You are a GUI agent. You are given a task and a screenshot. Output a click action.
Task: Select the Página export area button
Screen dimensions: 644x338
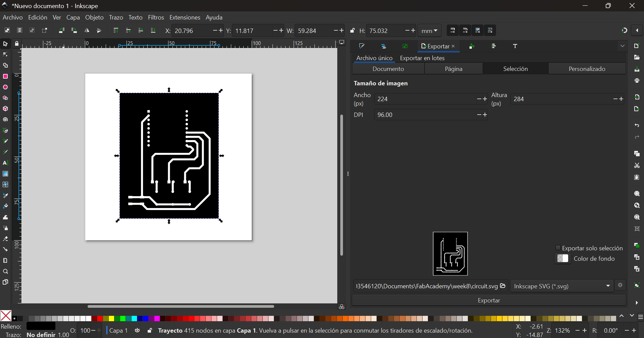[x=453, y=69]
